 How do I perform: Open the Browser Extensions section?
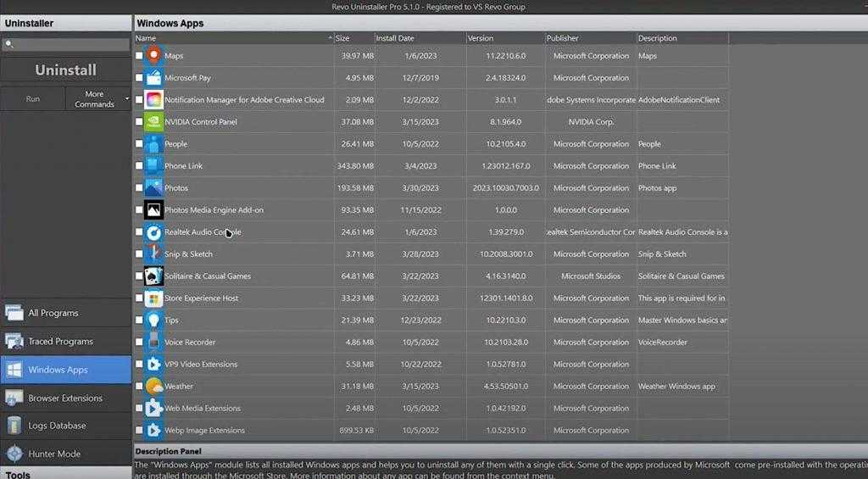tap(66, 398)
